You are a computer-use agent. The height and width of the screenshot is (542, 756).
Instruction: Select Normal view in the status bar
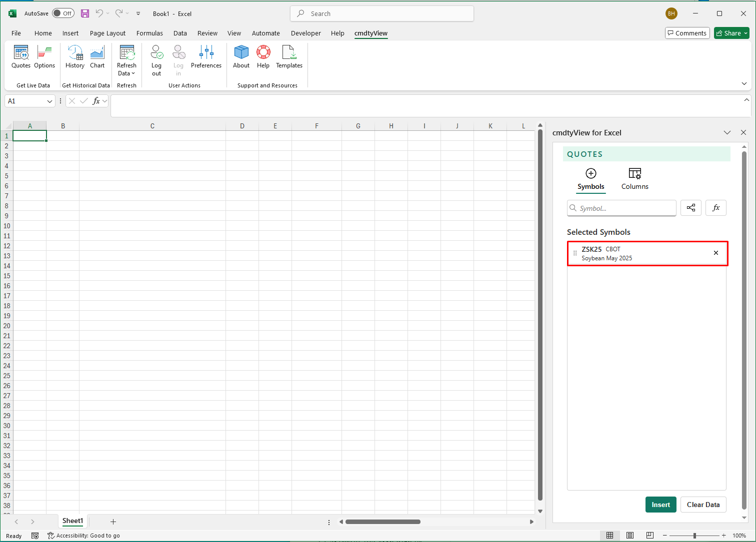coord(610,536)
